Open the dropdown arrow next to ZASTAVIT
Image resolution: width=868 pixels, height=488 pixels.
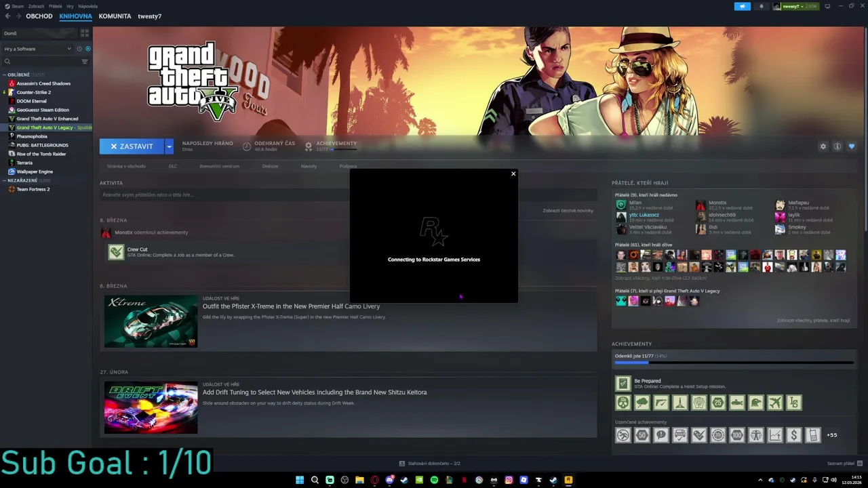pyautogui.click(x=170, y=146)
